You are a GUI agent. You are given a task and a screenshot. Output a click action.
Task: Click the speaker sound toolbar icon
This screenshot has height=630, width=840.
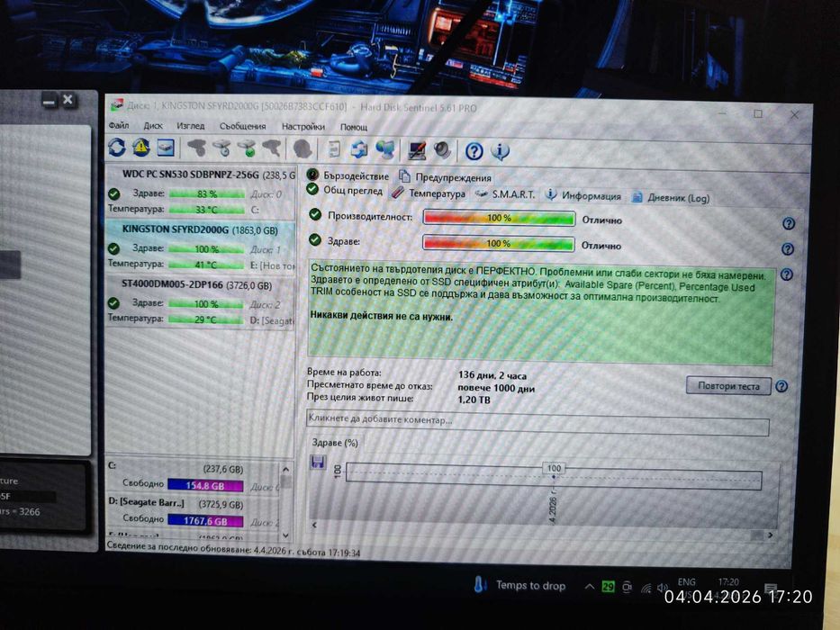tap(442, 150)
